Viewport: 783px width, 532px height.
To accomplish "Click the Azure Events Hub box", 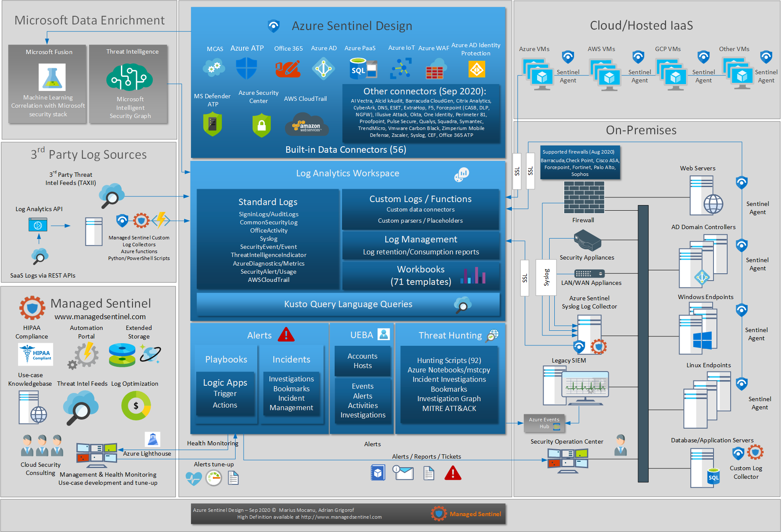I will [544, 423].
